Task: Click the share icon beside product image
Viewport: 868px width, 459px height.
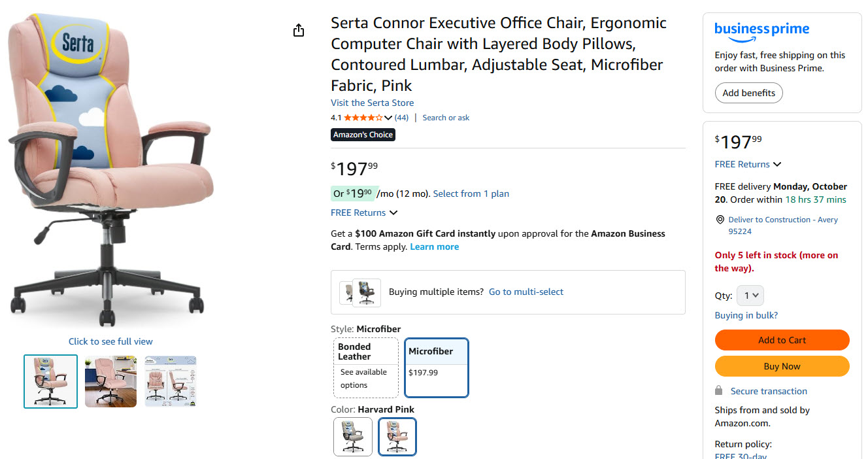Action: [299, 30]
